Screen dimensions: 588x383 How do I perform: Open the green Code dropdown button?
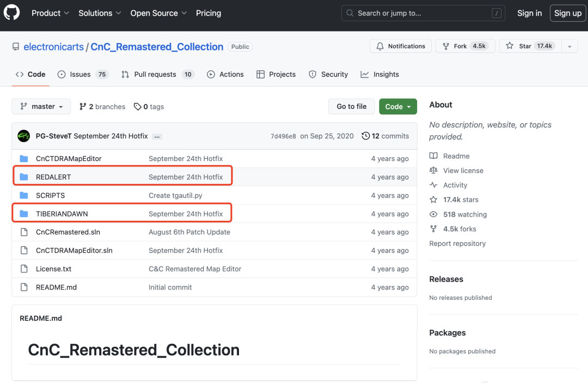[398, 107]
